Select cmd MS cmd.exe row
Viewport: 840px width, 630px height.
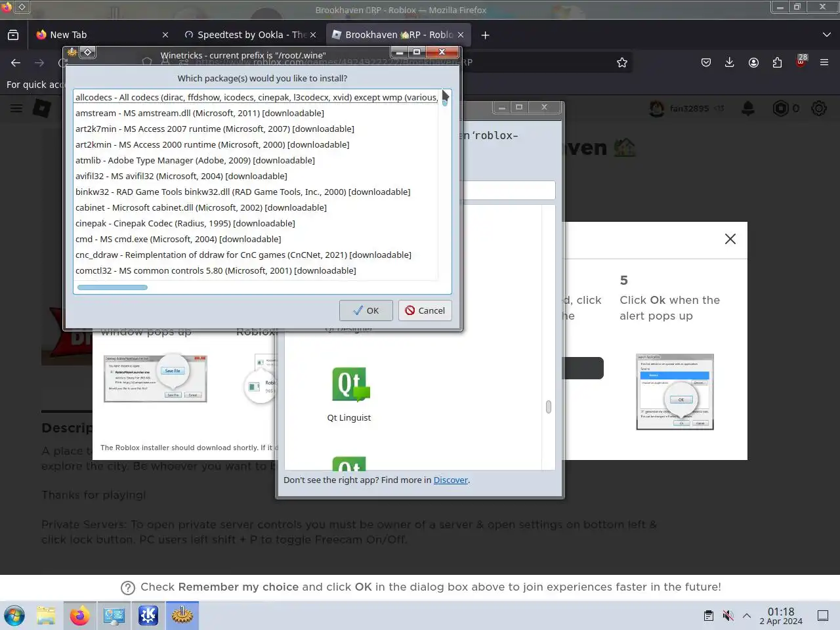256,239
